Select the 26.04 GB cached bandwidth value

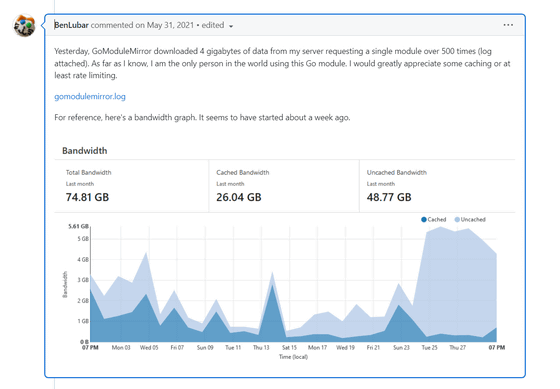pos(239,197)
